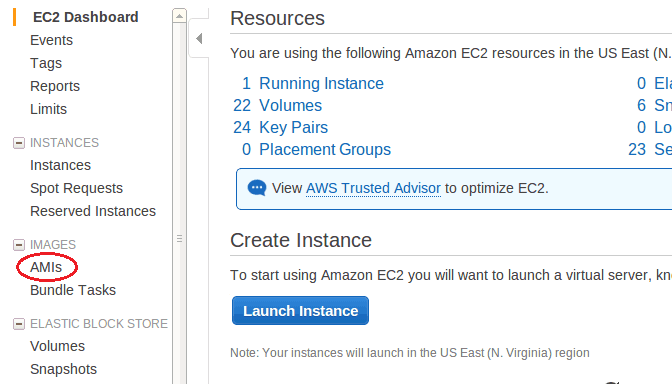Open EC2 Dashboard in the sidebar
The width and height of the screenshot is (672, 384).
coord(86,17)
